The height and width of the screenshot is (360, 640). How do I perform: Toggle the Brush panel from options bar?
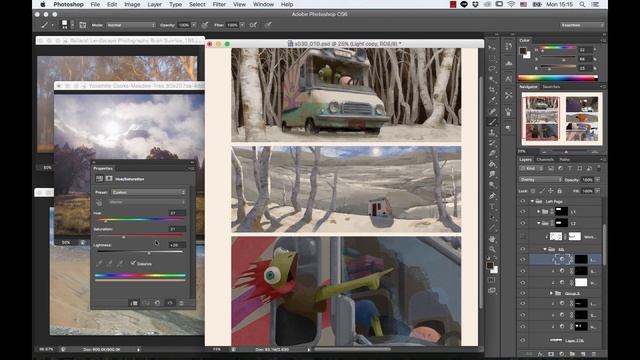83,25
